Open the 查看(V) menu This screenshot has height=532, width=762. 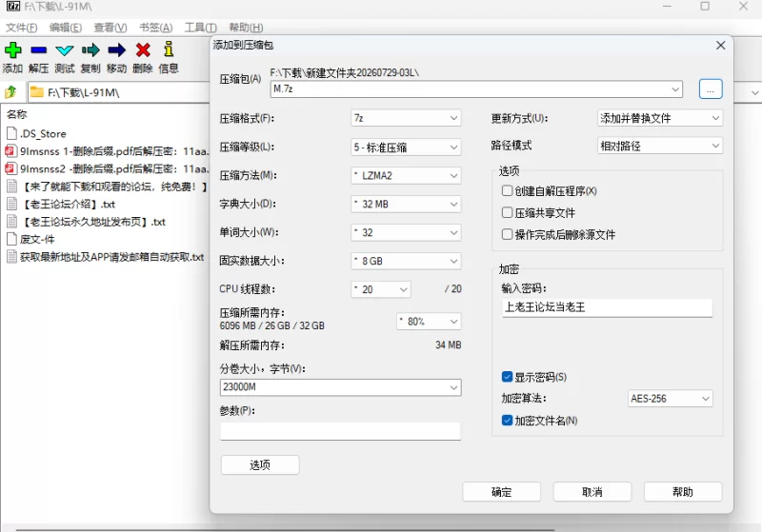click(x=110, y=28)
